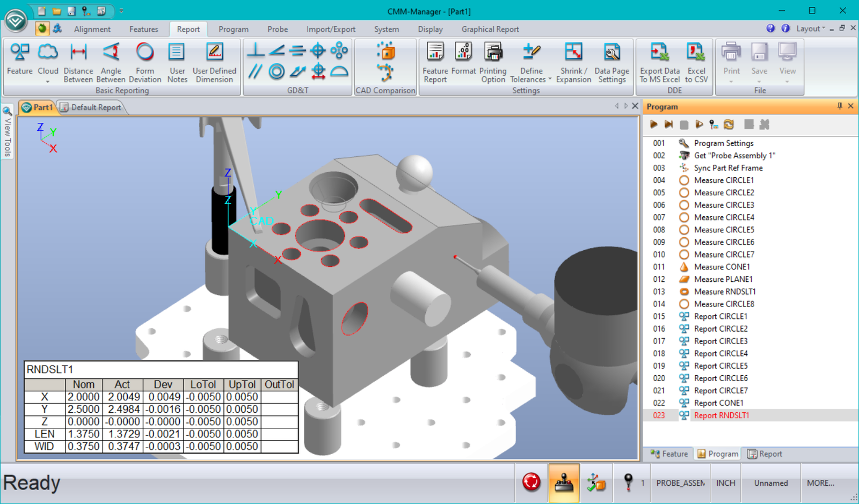The width and height of the screenshot is (859, 504).
Task: Open the Layout dropdown
Action: (x=809, y=28)
